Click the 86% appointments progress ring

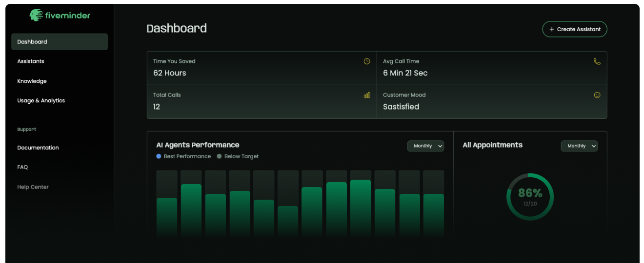tap(530, 197)
